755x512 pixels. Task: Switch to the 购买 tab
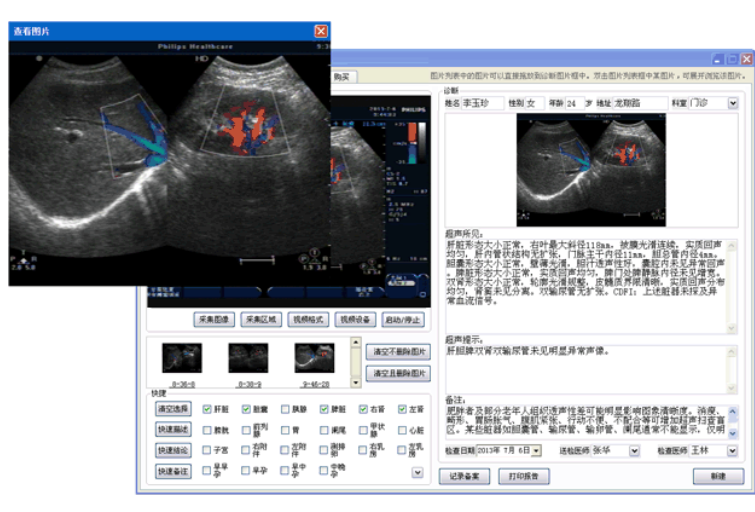click(342, 77)
